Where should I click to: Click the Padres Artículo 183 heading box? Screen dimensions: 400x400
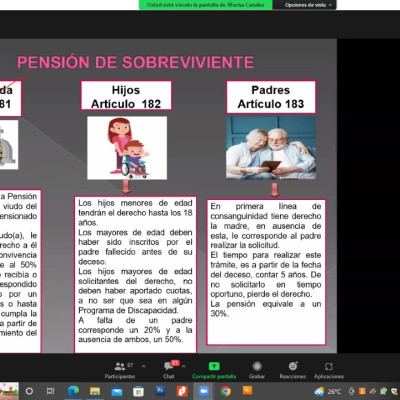271,97
